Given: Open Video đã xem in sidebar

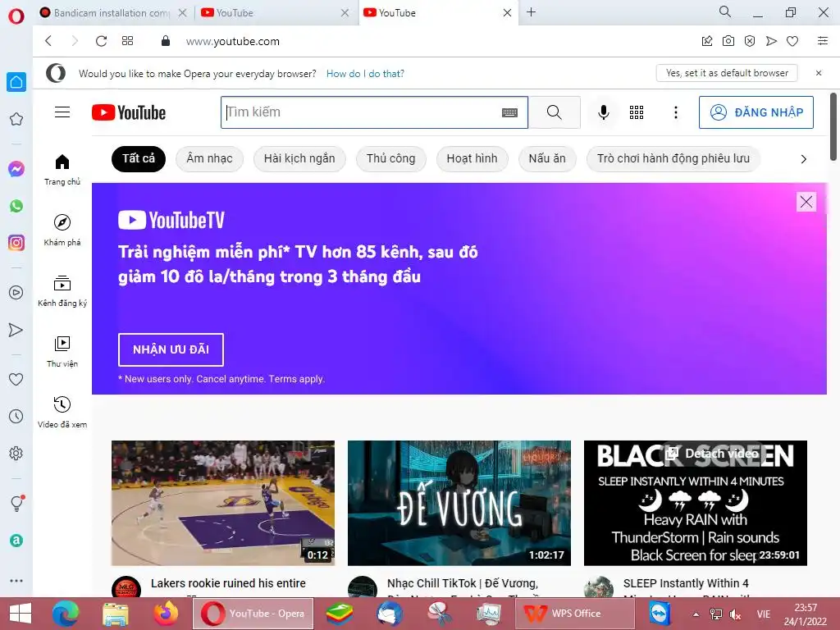Looking at the screenshot, I should coord(62,413).
